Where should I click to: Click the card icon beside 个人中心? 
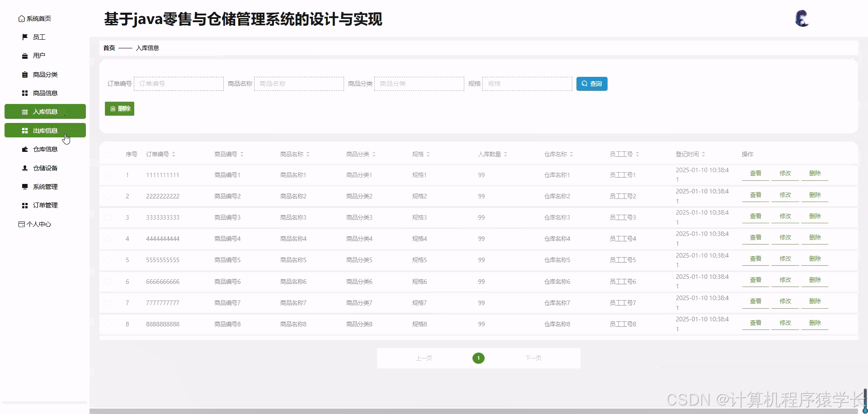click(21, 224)
